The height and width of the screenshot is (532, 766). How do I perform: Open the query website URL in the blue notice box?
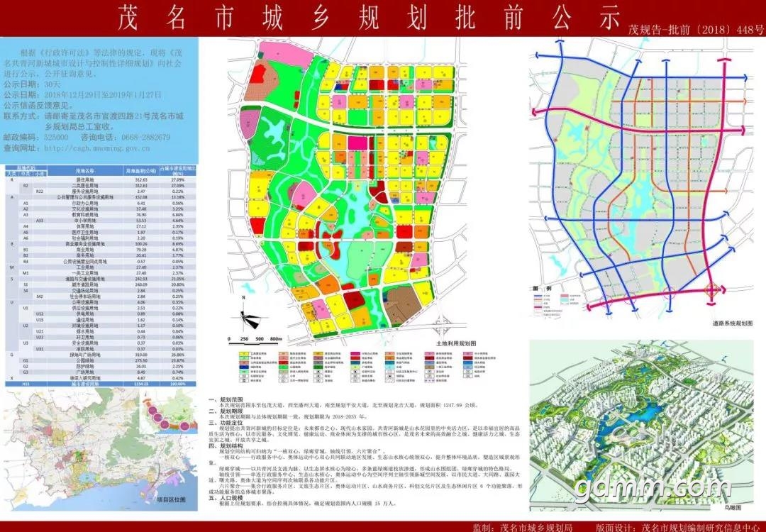[x=96, y=148]
